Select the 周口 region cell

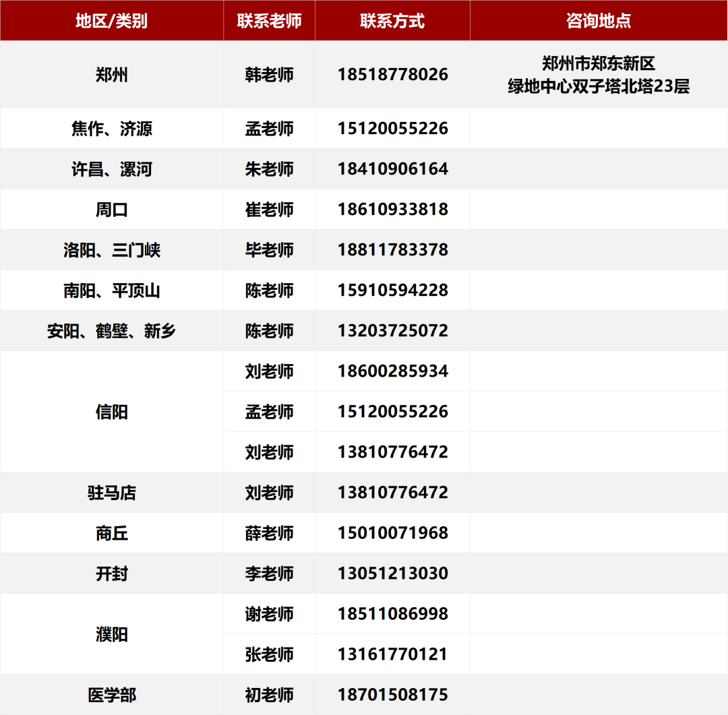(111, 210)
